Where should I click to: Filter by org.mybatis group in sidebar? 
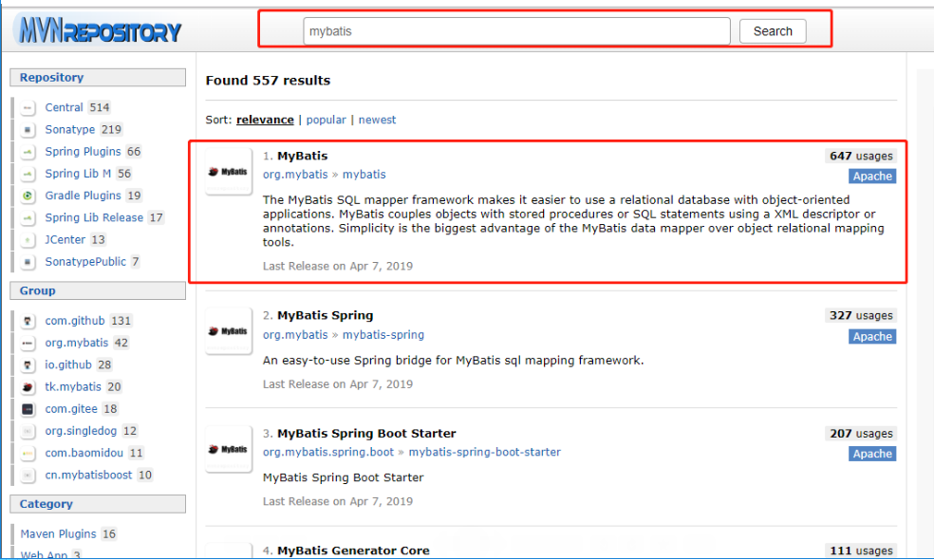(x=77, y=344)
